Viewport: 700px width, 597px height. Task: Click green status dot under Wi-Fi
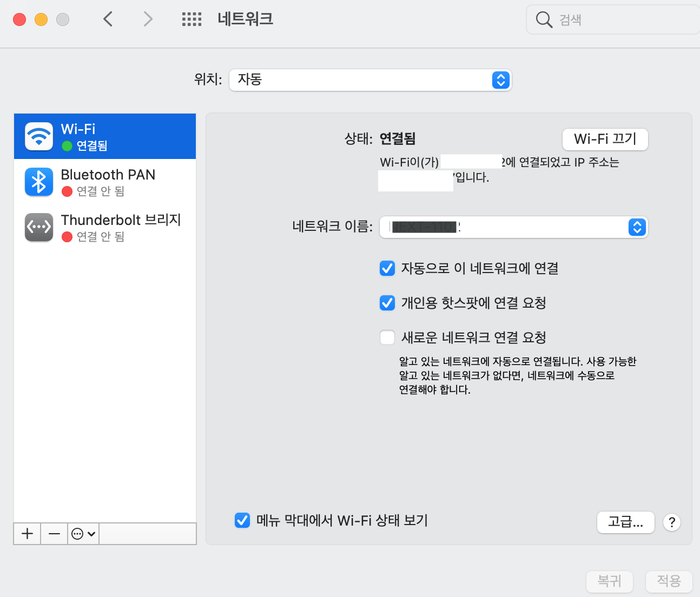[x=67, y=146]
